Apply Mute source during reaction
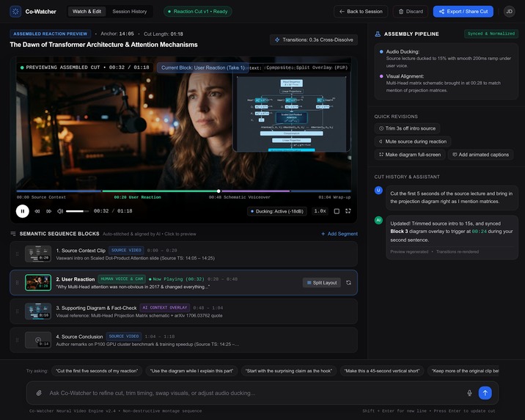This screenshot has width=525, height=420. point(413,141)
